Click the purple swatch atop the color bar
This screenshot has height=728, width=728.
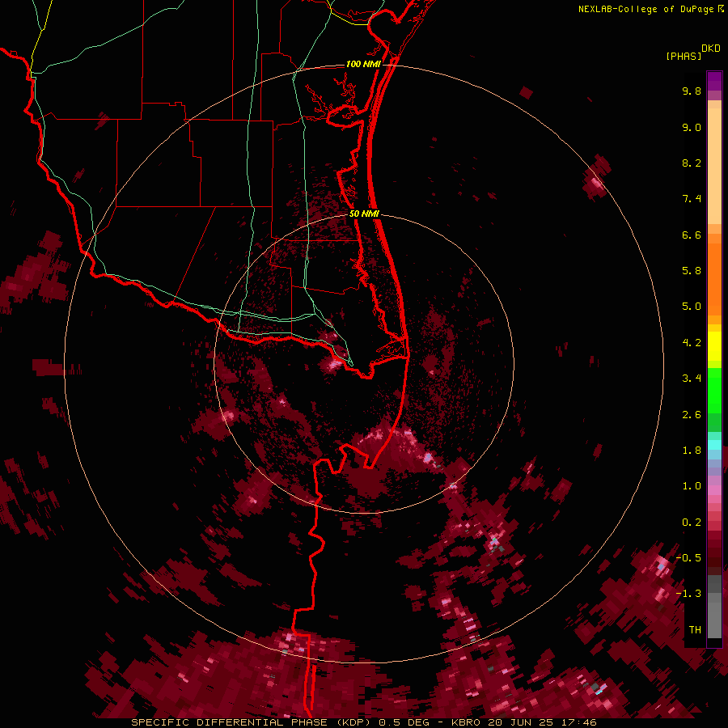[x=714, y=81]
